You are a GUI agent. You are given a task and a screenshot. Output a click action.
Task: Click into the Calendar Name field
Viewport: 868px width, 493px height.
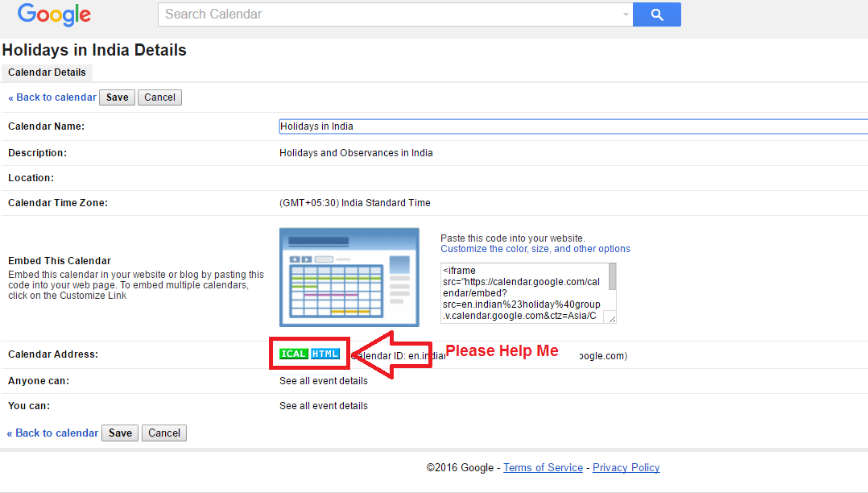click(573, 126)
